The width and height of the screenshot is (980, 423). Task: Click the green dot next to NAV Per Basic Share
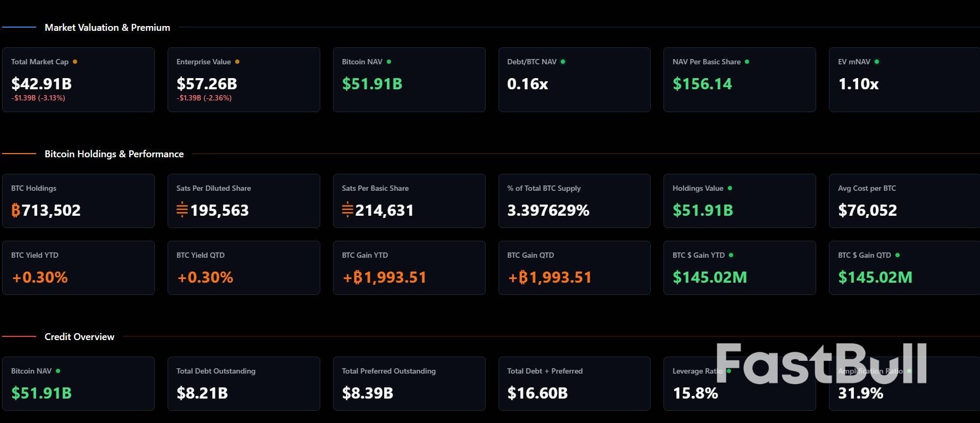(x=747, y=62)
